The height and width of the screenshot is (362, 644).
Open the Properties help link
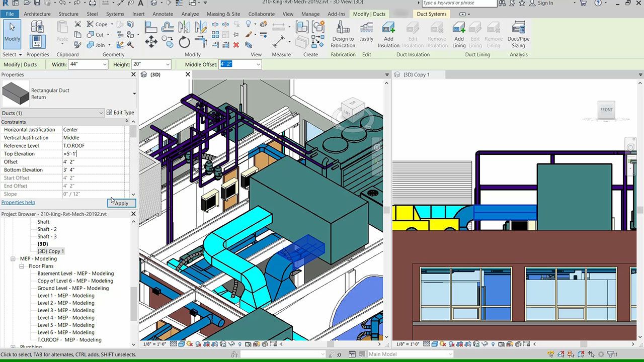click(18, 202)
